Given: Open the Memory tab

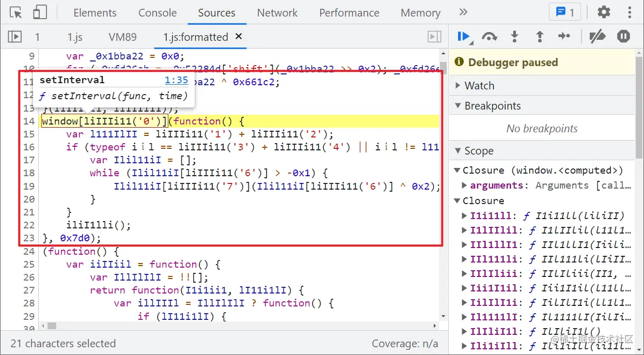Looking at the screenshot, I should point(420,13).
